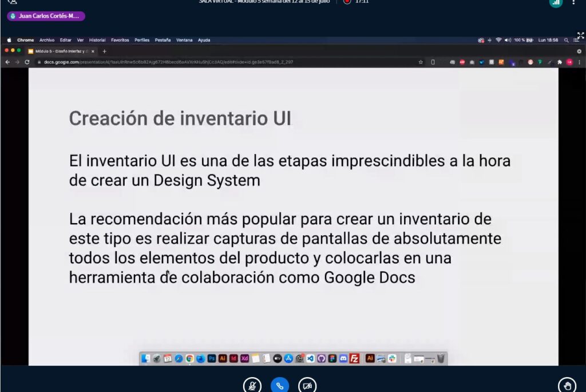The image size is (586, 392).
Task: Open Slack from the dock
Action: pos(392,359)
